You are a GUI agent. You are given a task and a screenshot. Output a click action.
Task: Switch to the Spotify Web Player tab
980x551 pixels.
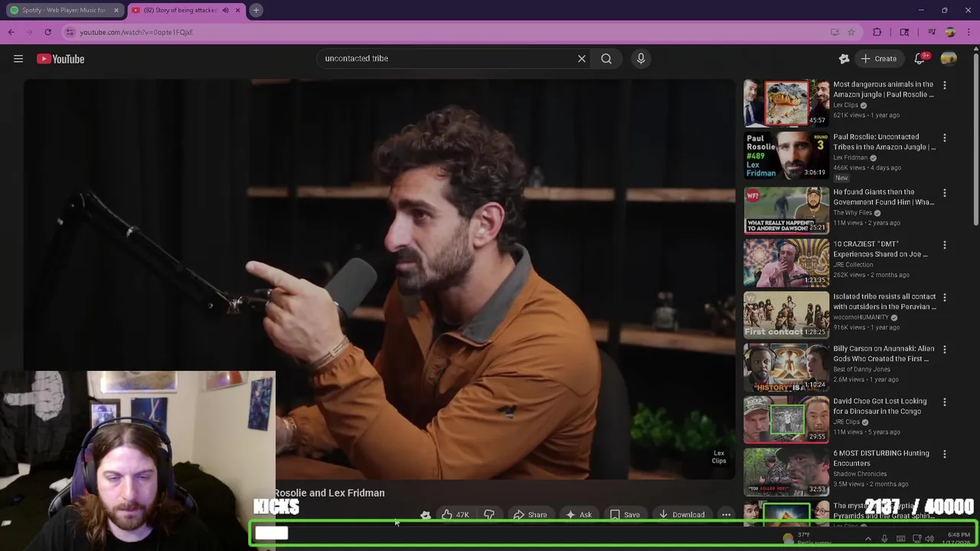coord(64,10)
